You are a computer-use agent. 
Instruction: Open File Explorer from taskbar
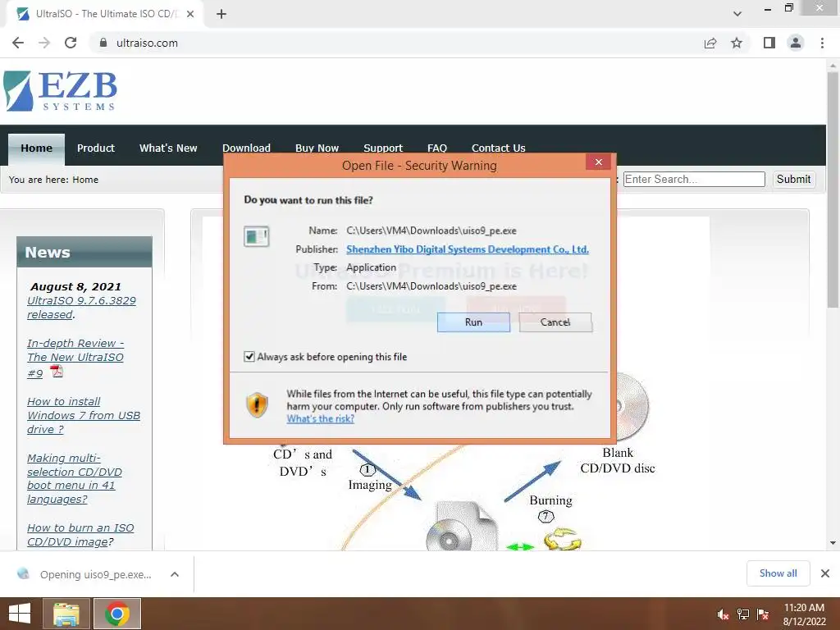click(x=66, y=614)
